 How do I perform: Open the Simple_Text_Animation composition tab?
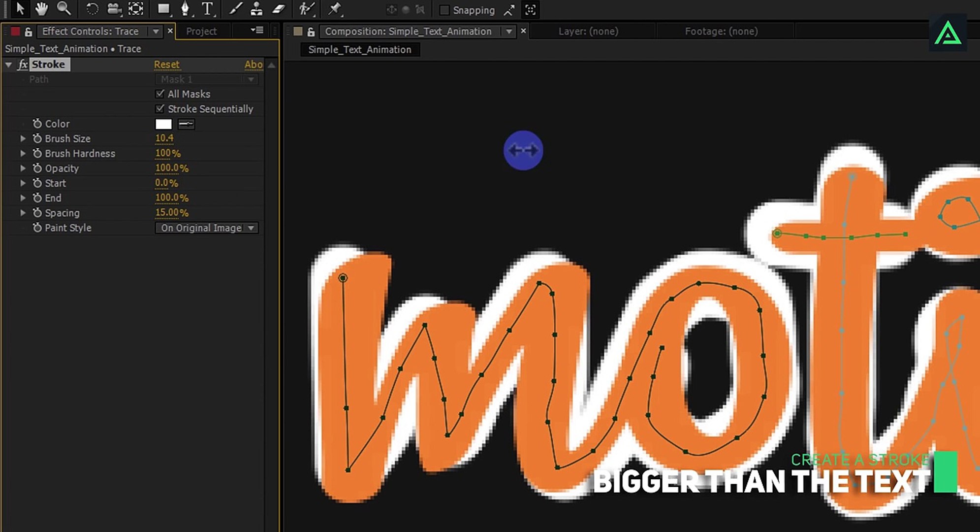359,49
